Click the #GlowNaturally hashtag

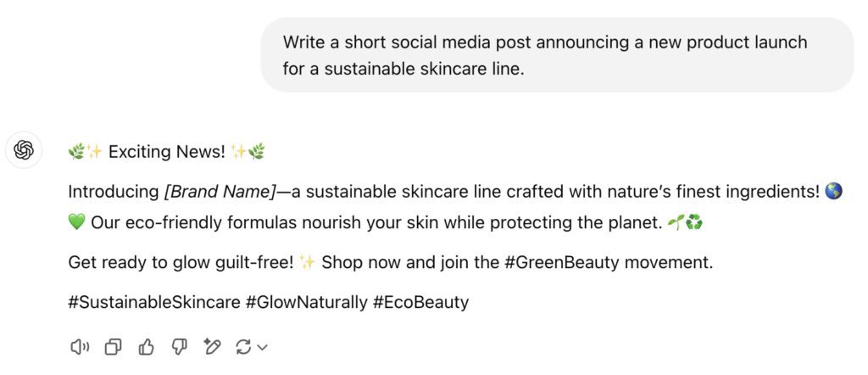click(306, 302)
